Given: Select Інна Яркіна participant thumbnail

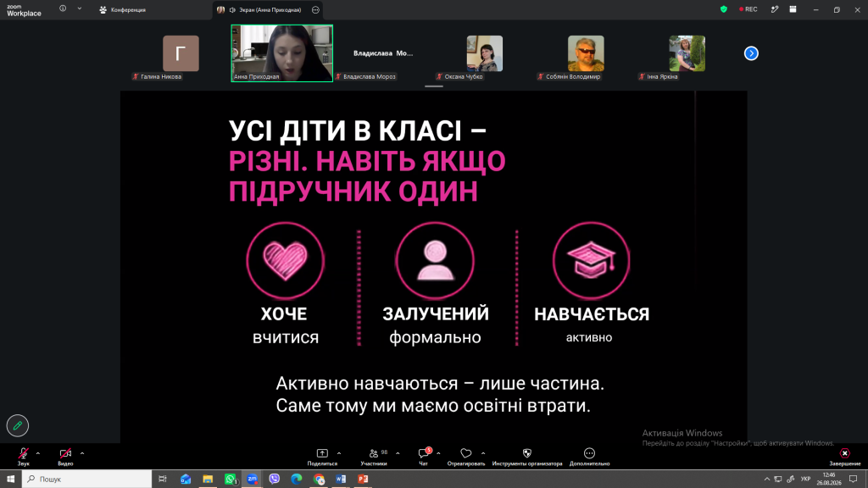Looking at the screenshot, I should tap(687, 53).
